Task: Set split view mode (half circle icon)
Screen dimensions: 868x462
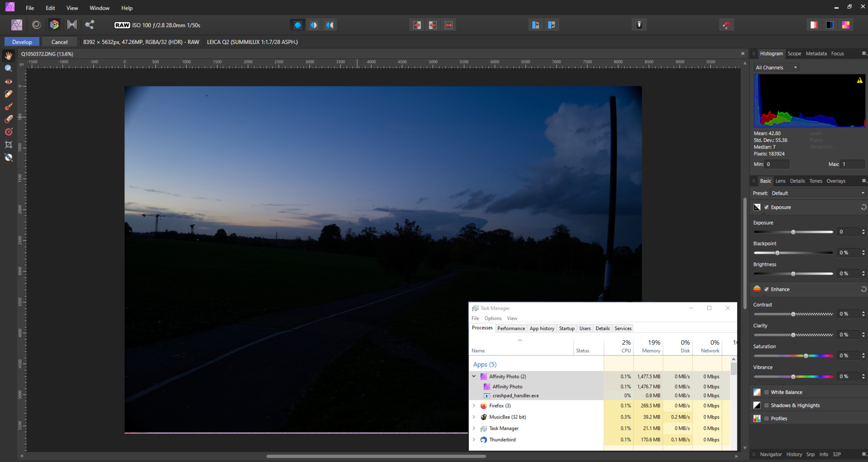Action: coord(313,25)
